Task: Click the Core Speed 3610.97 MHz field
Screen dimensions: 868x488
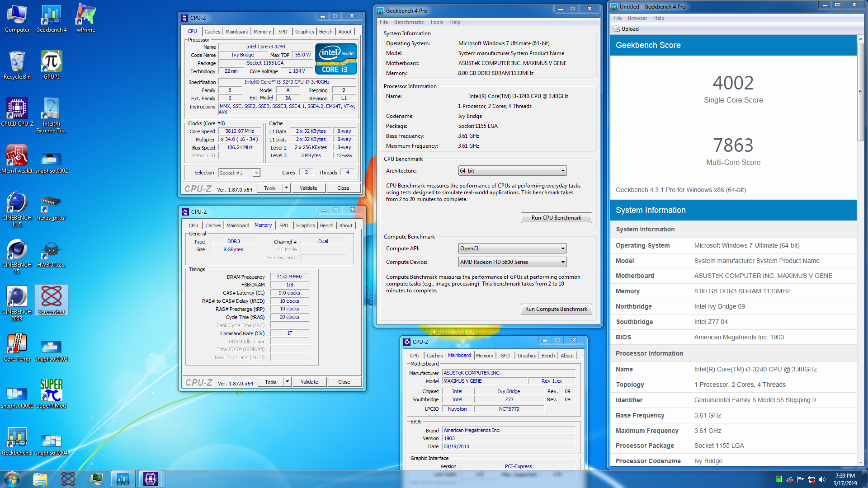Action: click(240, 131)
